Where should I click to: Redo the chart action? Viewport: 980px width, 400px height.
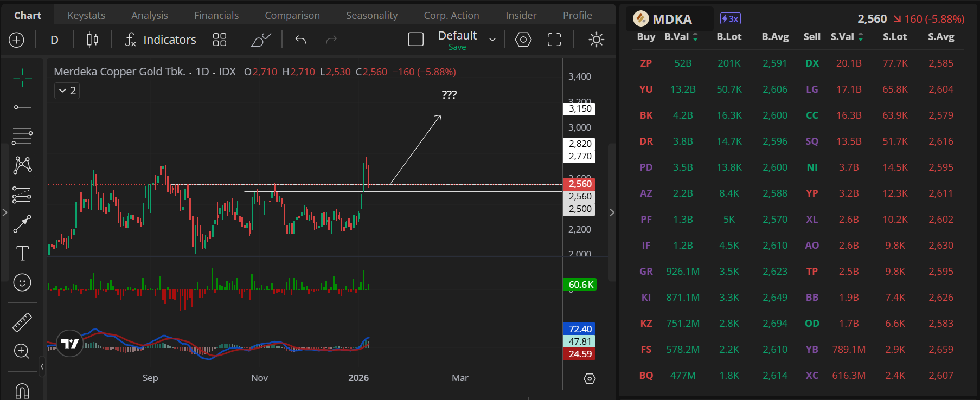tap(331, 40)
